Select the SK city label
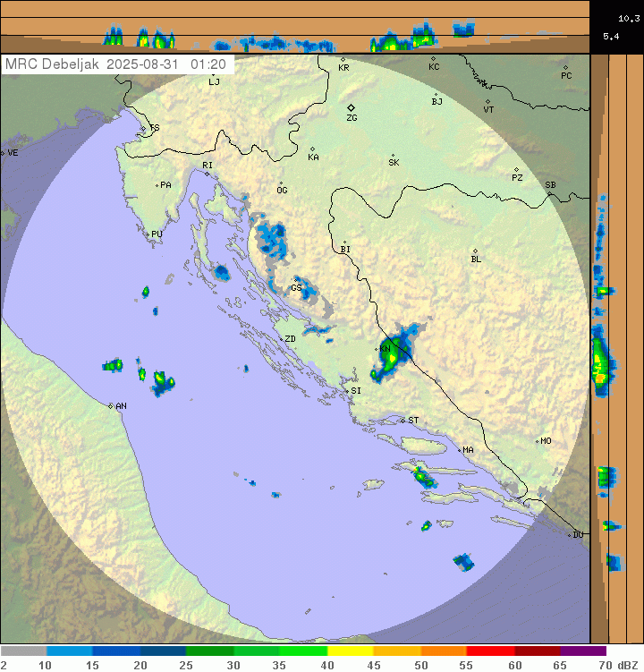The image size is (644, 672). point(394,163)
